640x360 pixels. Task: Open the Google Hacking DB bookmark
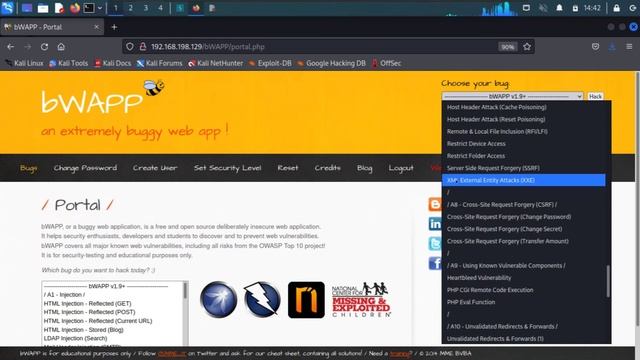pos(331,63)
